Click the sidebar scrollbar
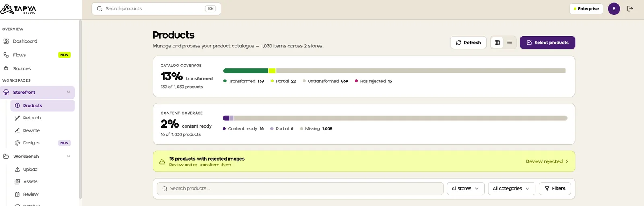This screenshot has height=206, width=644. click(x=80, y=109)
